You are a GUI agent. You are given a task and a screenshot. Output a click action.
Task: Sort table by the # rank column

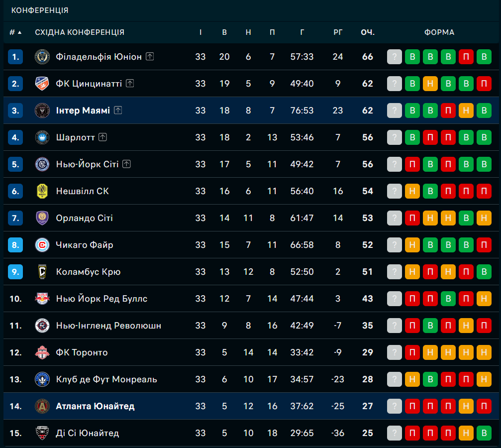click(15, 32)
